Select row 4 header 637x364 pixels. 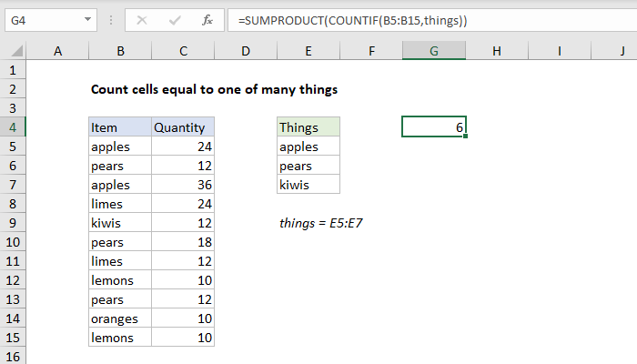pyautogui.click(x=13, y=127)
